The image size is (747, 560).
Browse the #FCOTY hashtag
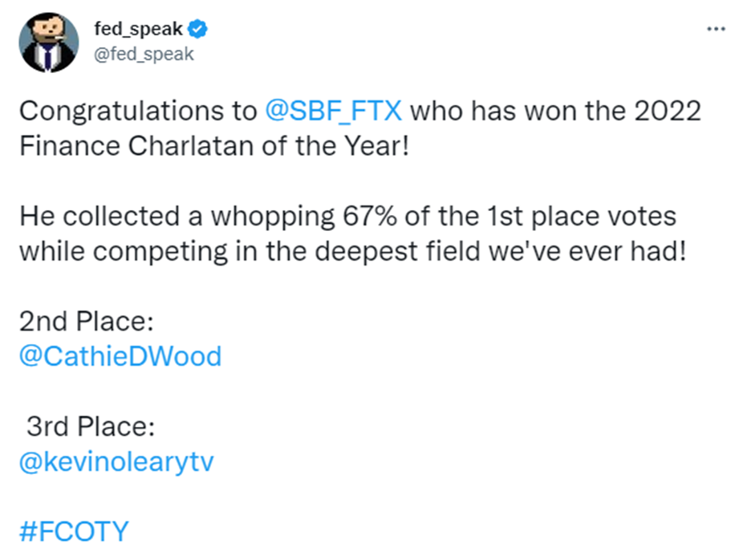tap(73, 531)
